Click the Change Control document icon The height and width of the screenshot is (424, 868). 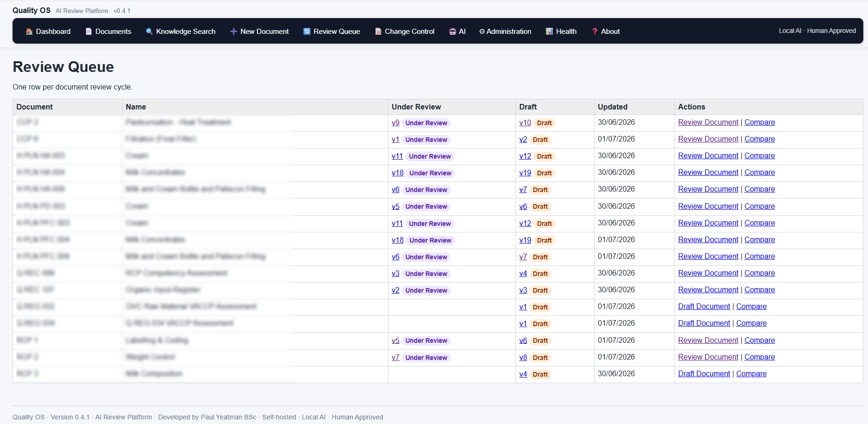[378, 32]
